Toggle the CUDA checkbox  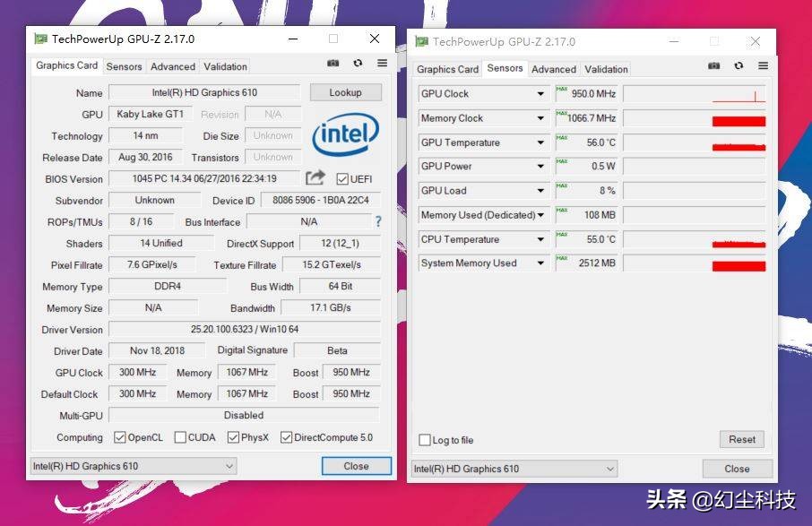click(180, 437)
